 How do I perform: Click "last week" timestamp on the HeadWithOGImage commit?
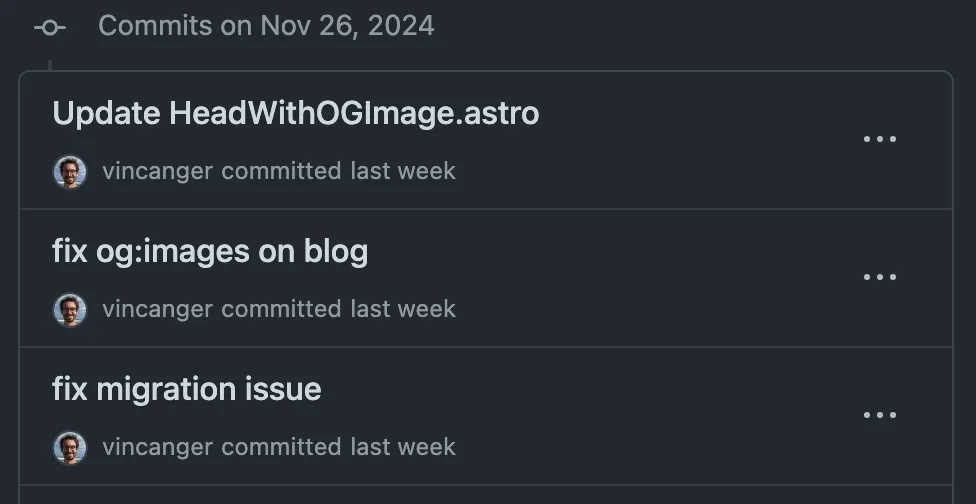403,171
